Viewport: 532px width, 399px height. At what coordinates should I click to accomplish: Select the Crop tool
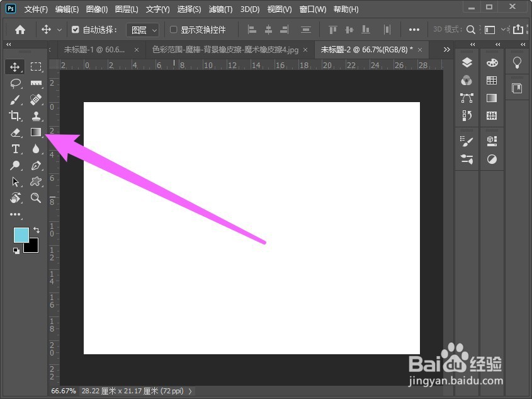(15, 116)
